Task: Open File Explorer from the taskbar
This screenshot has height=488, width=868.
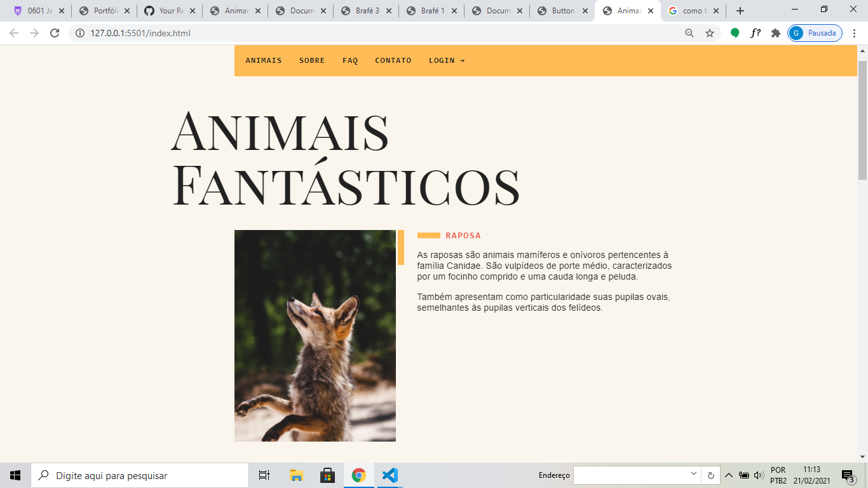Action: pos(296,475)
